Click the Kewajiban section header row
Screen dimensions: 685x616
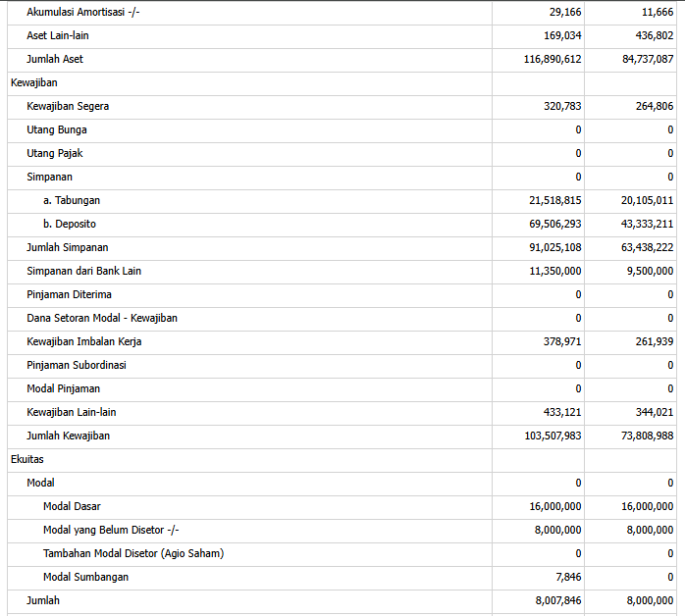[34, 82]
